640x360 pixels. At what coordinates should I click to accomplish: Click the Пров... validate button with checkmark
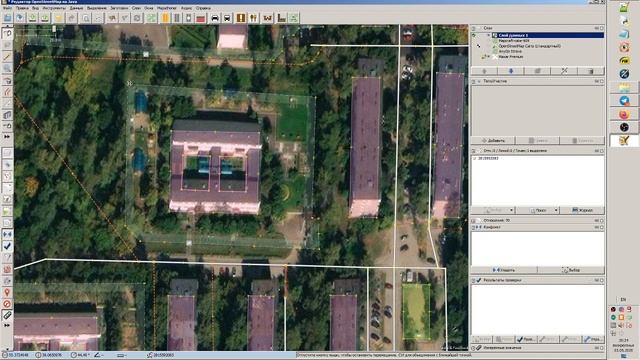click(x=526, y=339)
